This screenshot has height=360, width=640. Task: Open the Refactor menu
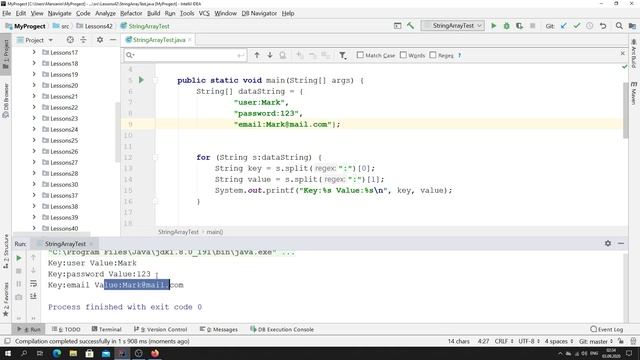point(131,13)
